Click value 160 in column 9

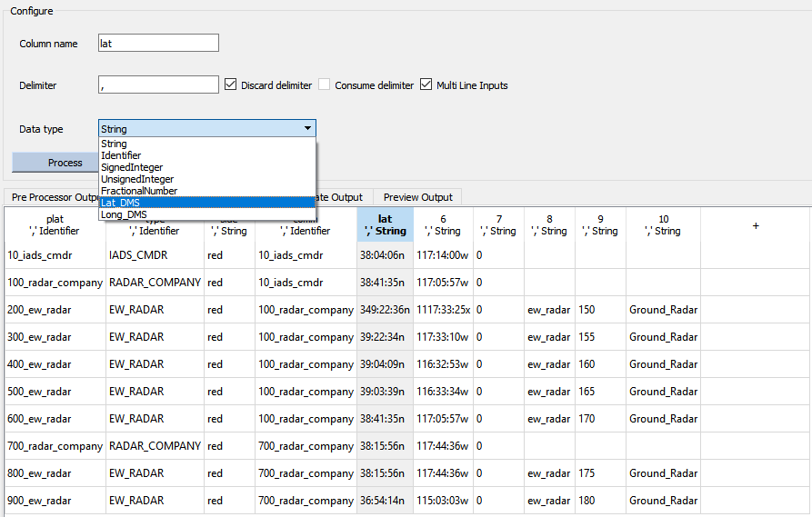601,364
